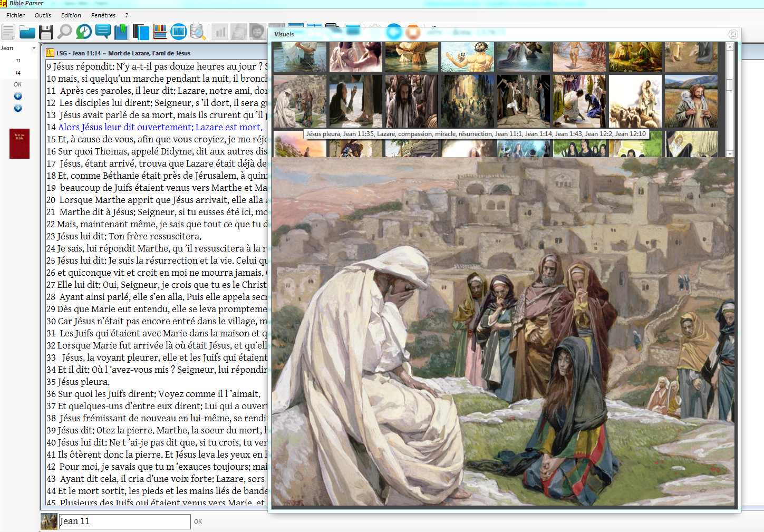Open the Fenêtres menu
This screenshot has height=532, width=764.
(x=103, y=15)
